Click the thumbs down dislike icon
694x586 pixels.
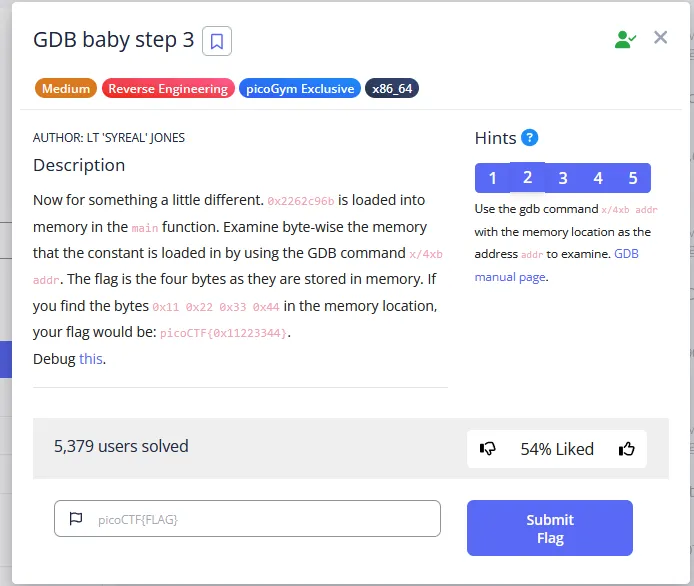488,449
